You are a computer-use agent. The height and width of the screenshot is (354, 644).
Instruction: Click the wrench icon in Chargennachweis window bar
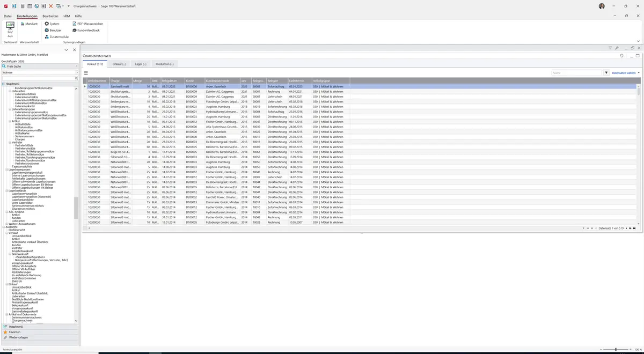617,48
